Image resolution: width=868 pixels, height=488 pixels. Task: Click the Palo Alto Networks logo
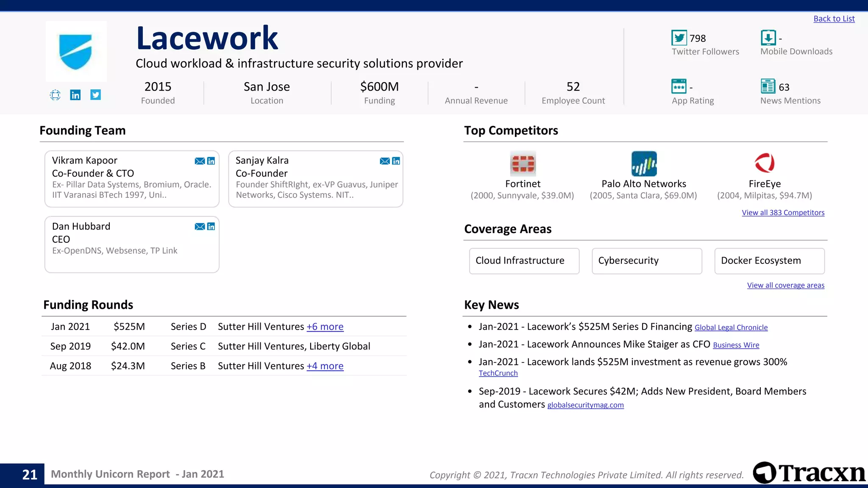(x=644, y=164)
